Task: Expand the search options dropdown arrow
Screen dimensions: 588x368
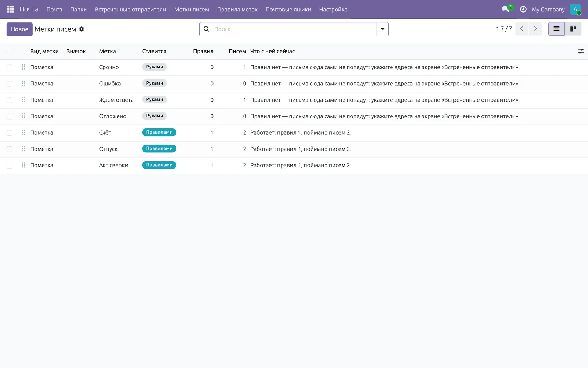Action: 383,29
